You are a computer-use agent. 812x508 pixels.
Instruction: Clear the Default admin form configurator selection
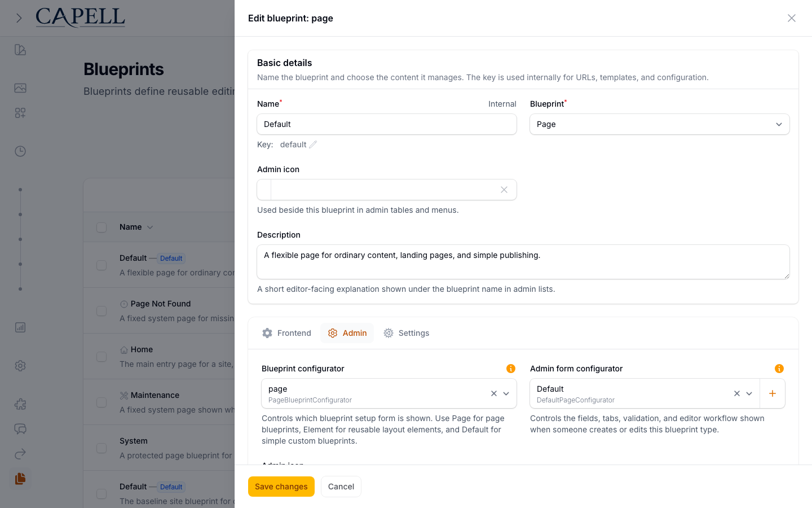click(737, 393)
